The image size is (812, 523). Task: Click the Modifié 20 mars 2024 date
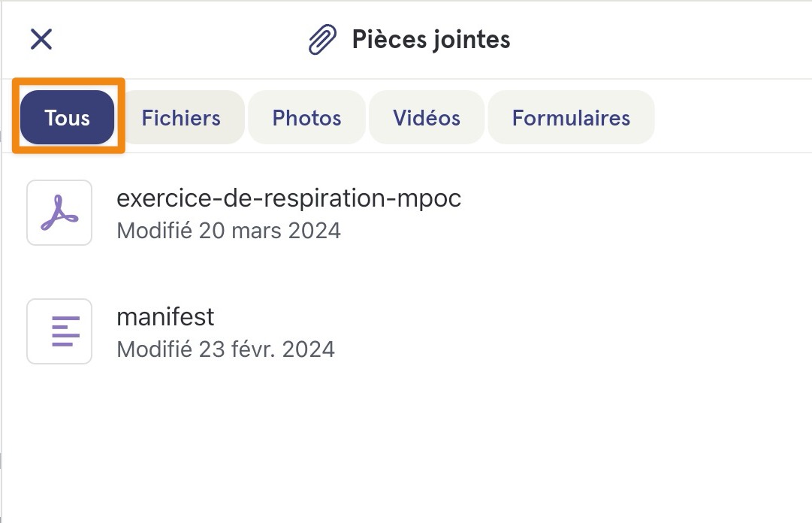pyautogui.click(x=228, y=231)
